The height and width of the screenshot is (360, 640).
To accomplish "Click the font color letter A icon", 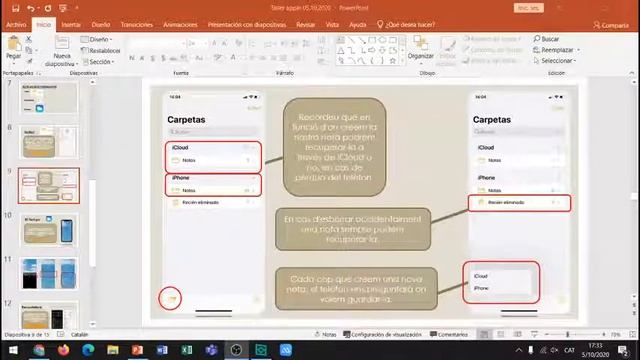I will click(233, 58).
